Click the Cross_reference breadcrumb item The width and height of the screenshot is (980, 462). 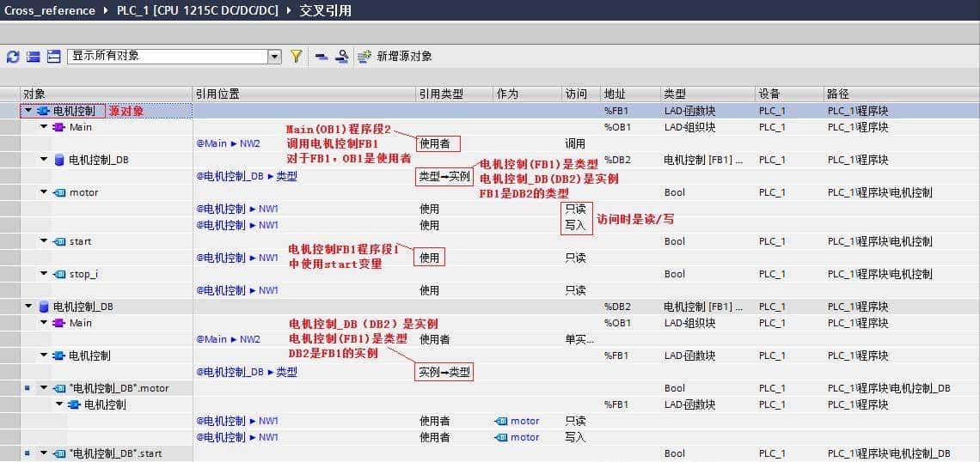[x=51, y=10]
